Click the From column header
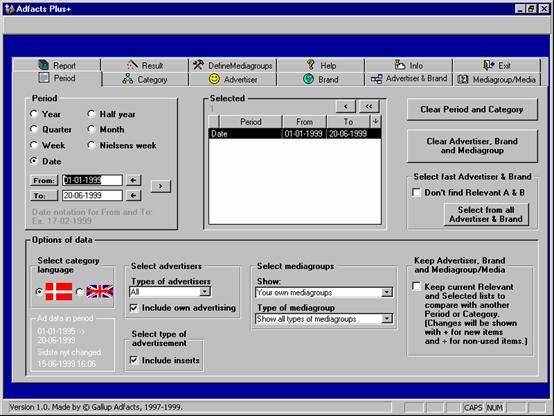554x416 pixels. pyautogui.click(x=304, y=122)
